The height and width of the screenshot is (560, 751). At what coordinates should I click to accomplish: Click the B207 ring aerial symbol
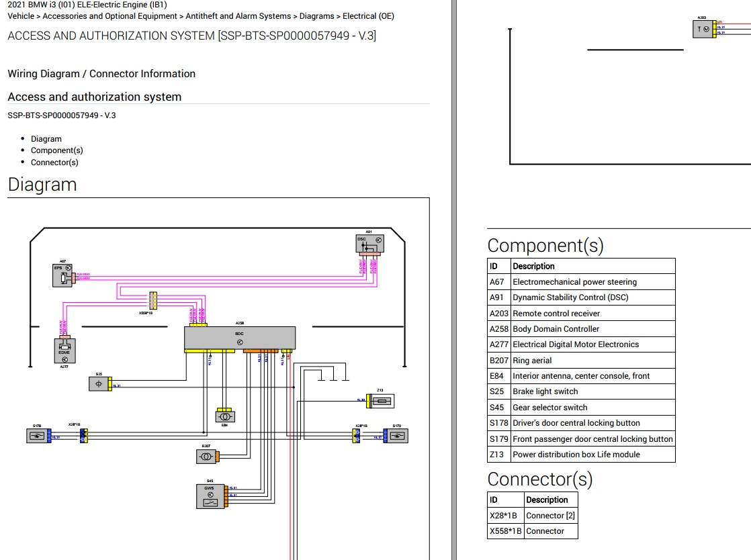[x=206, y=457]
